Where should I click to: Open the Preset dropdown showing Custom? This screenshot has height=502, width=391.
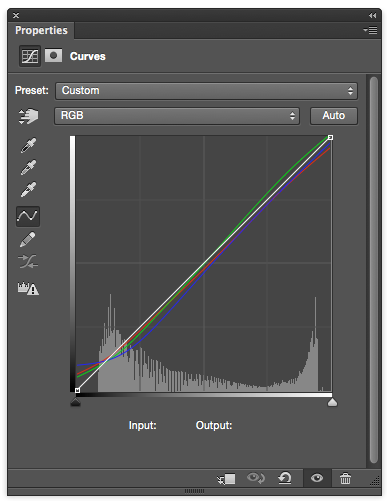point(206,91)
